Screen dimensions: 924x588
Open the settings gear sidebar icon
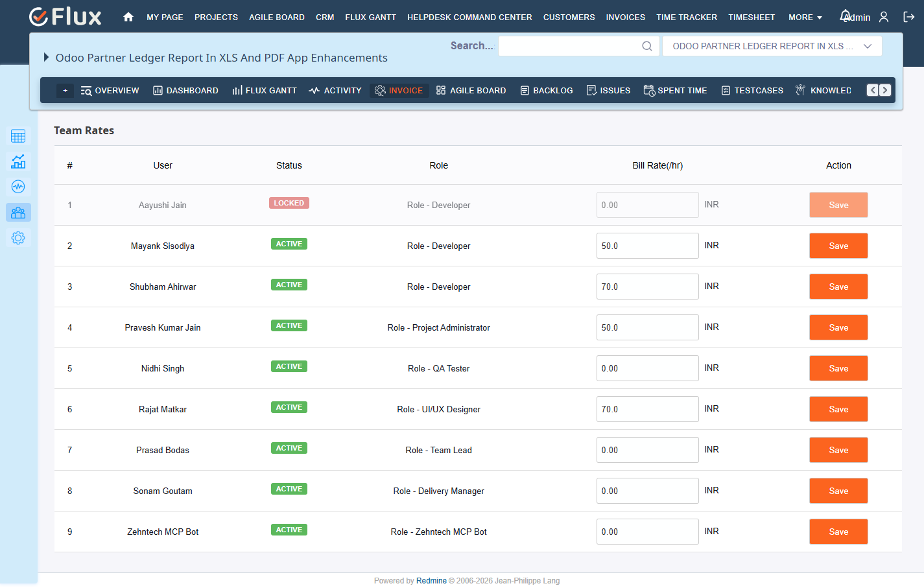(x=18, y=238)
